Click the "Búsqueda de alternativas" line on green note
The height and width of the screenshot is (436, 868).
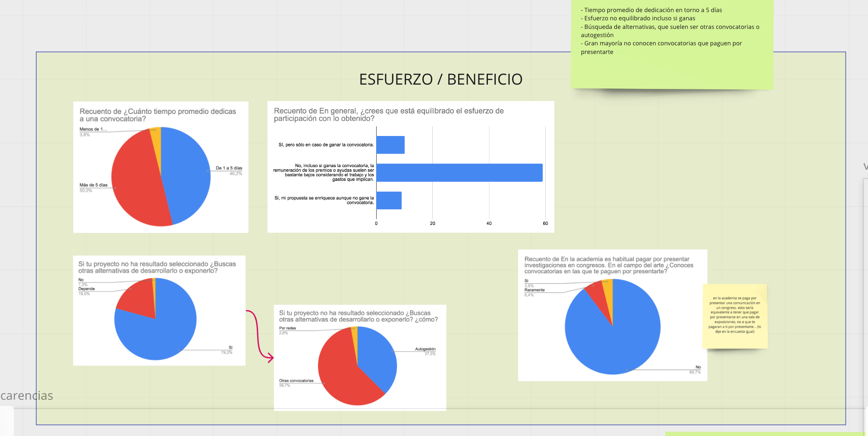670,31
